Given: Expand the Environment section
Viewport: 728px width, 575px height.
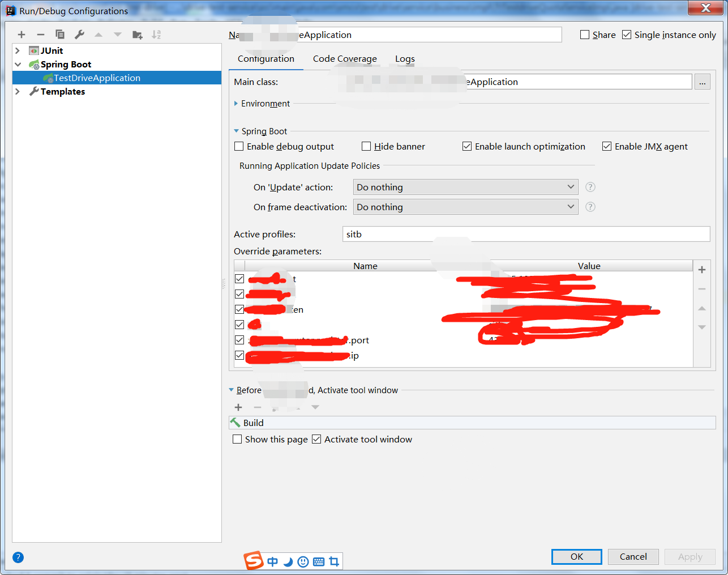Looking at the screenshot, I should point(236,104).
